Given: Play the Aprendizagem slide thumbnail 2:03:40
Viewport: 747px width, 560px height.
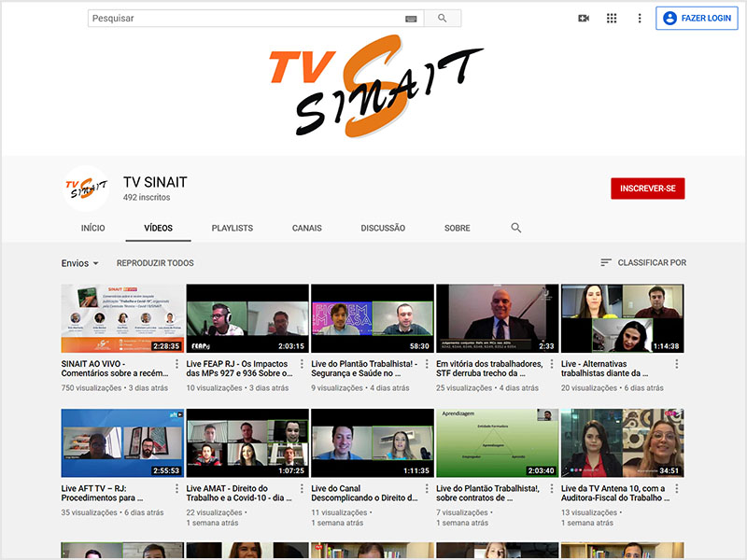Looking at the screenshot, I should [x=498, y=442].
